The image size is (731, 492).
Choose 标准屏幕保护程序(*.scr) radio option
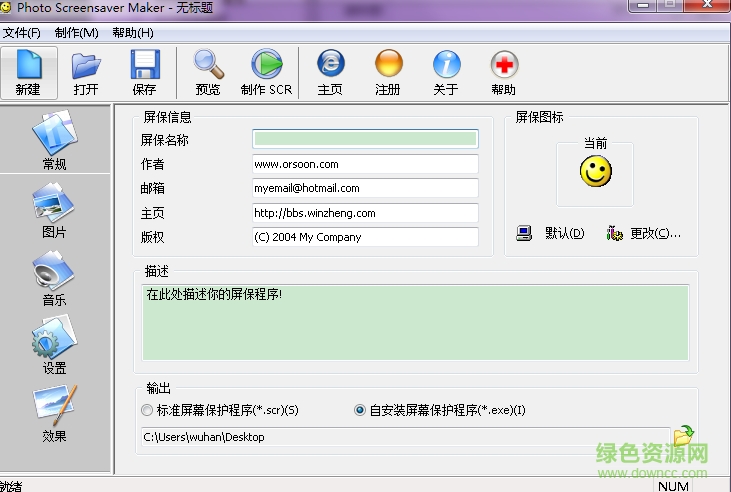tap(220, 410)
